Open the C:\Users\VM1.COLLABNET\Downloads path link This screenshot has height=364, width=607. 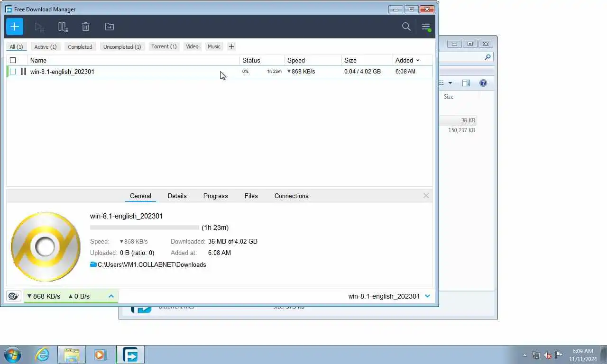pos(152,264)
